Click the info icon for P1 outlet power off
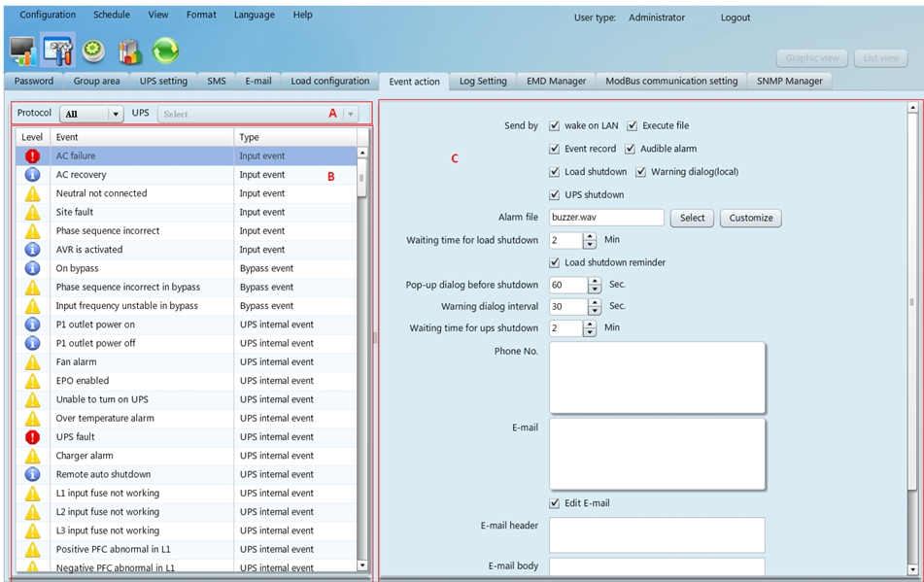The image size is (924, 582). pyautogui.click(x=32, y=343)
